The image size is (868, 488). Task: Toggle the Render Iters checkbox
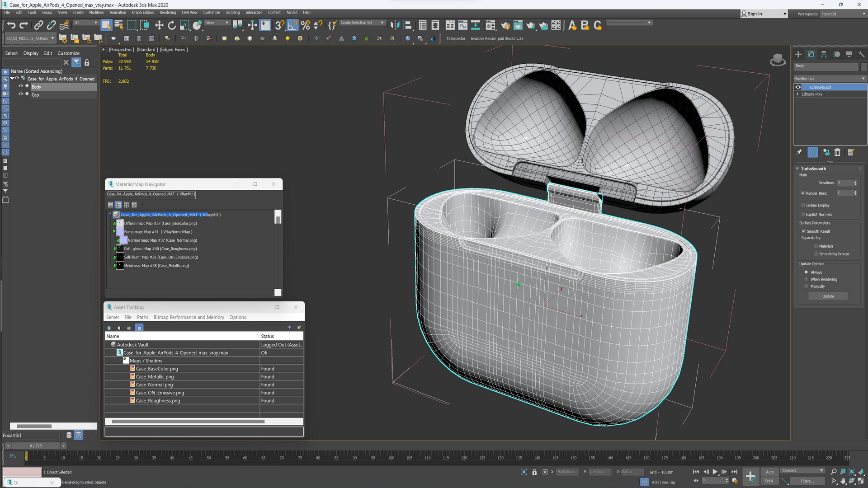click(803, 193)
